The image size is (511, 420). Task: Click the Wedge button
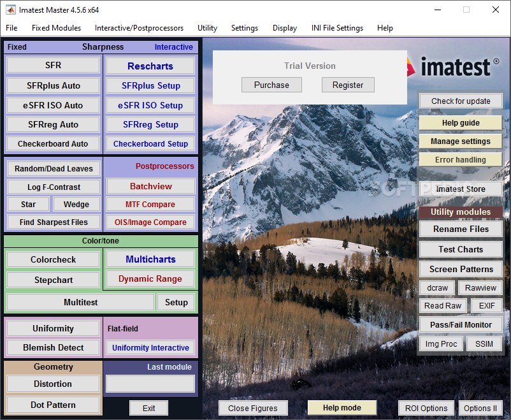click(x=76, y=204)
